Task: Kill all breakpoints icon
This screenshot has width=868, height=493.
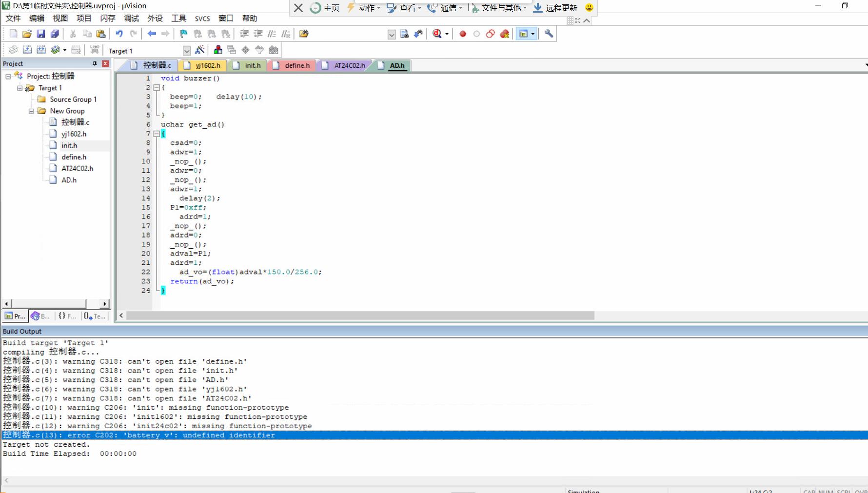Action: pyautogui.click(x=505, y=34)
